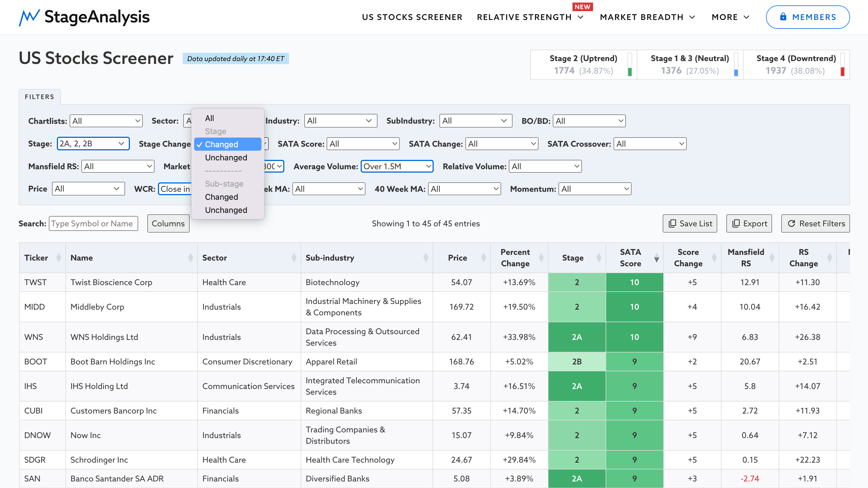Click the Save List copy icon

pos(672,223)
